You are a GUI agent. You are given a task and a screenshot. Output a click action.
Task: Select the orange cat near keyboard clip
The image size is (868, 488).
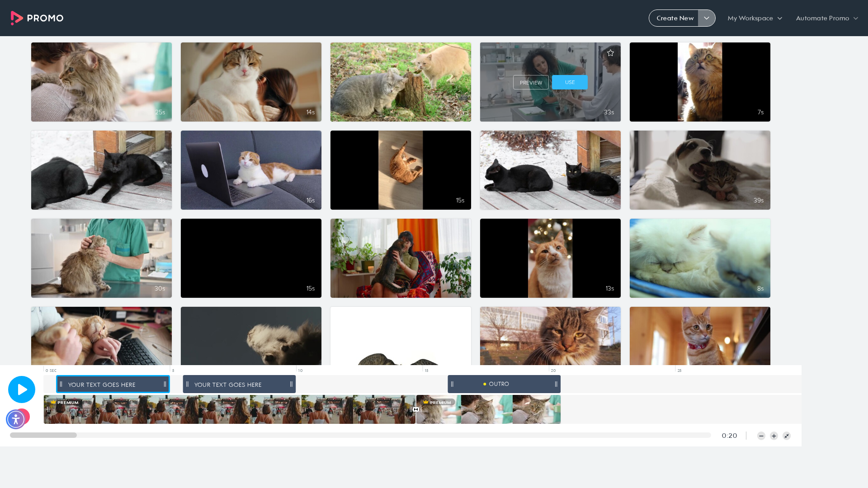[101, 336]
